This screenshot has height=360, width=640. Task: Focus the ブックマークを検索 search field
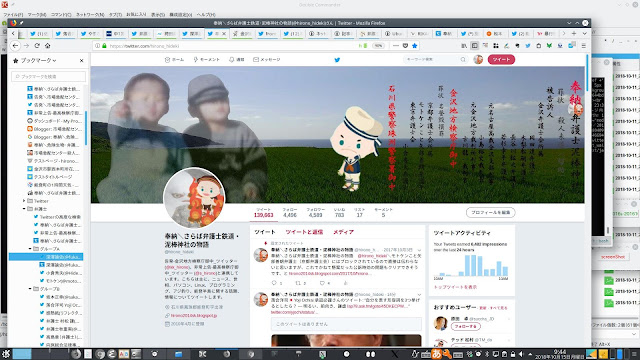click(x=49, y=76)
